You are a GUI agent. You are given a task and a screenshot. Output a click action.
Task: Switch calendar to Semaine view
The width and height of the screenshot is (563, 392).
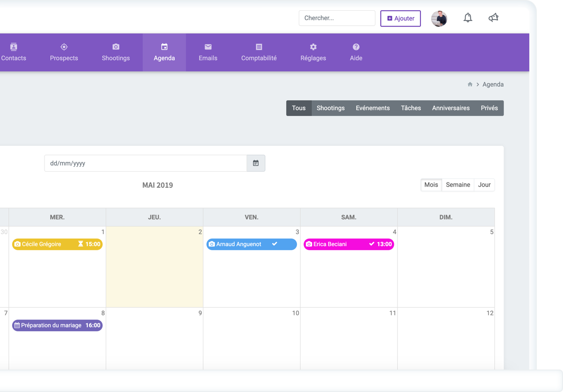458,185
